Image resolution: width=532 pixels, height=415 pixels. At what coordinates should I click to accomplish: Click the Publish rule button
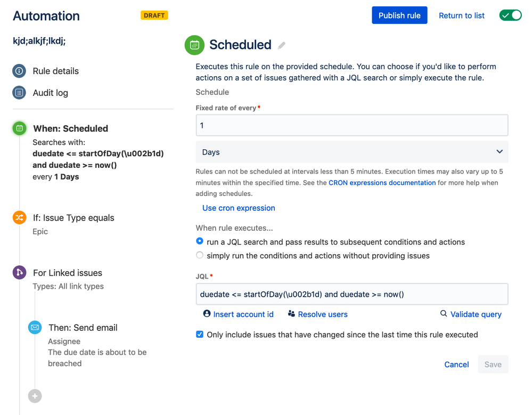click(x=399, y=15)
